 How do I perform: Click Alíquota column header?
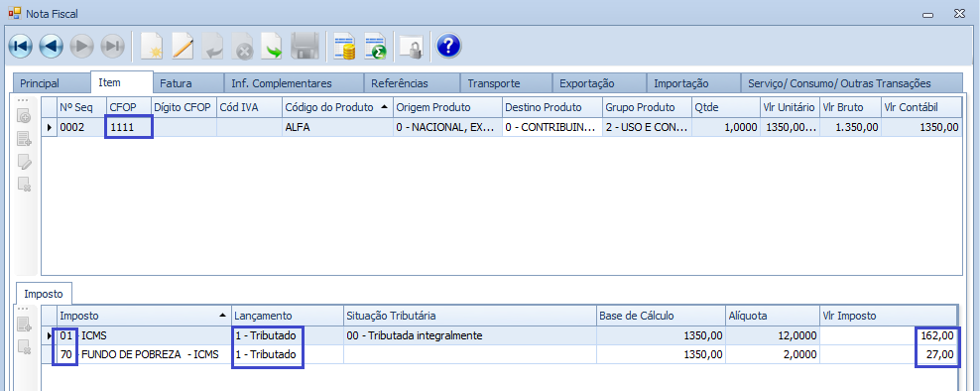[773, 316]
